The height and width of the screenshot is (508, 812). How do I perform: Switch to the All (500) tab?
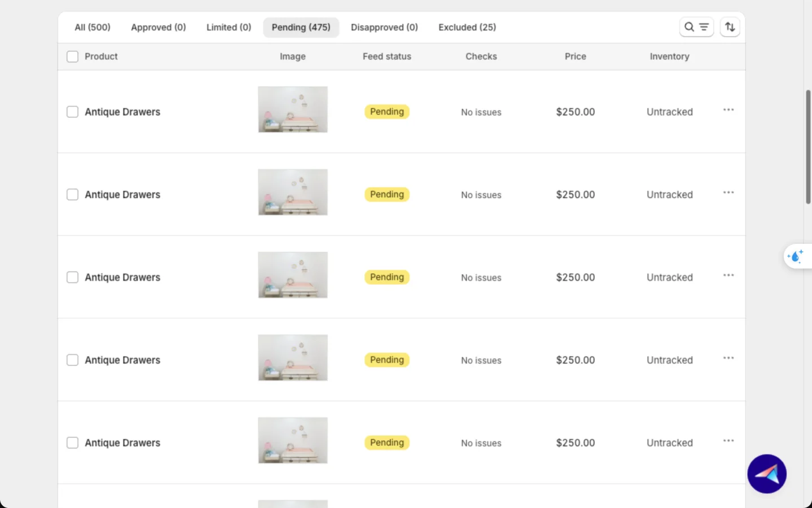tap(92, 27)
